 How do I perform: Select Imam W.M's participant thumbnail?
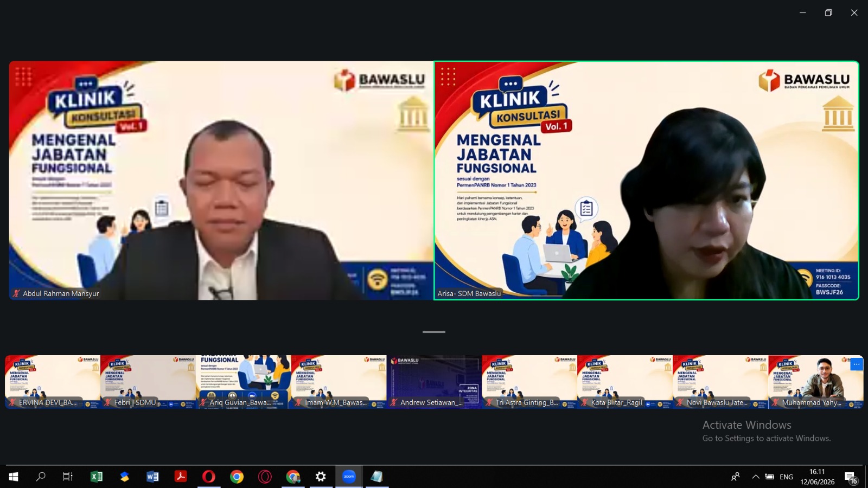tap(339, 382)
